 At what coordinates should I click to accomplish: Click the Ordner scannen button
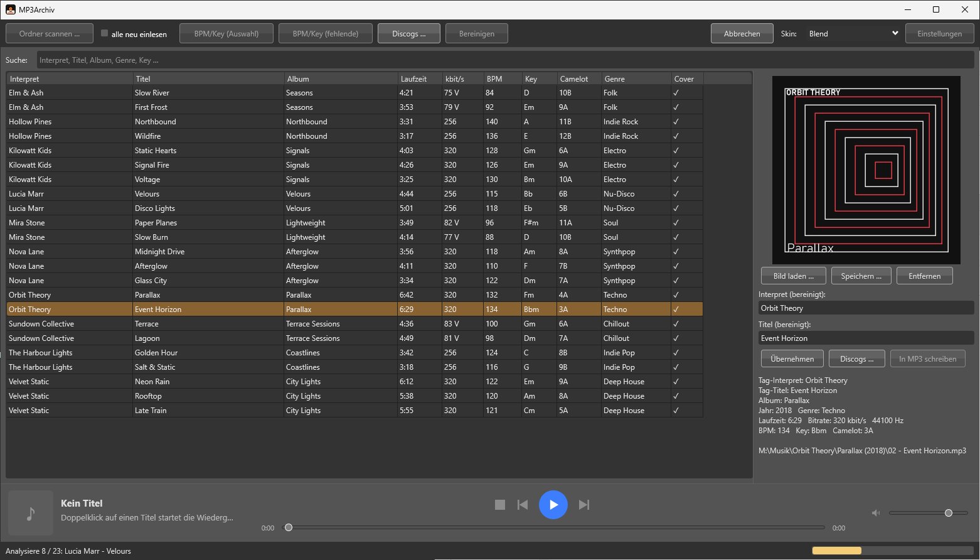pyautogui.click(x=50, y=34)
